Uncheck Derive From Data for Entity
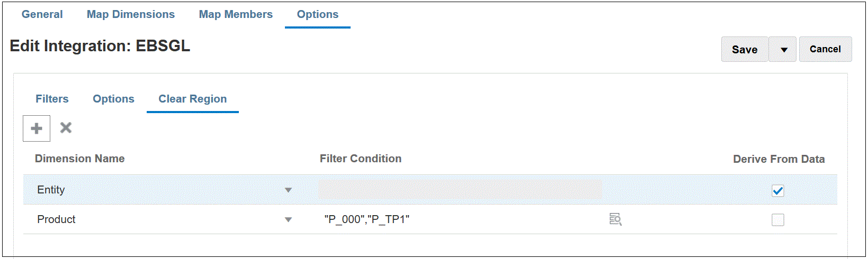The height and width of the screenshot is (259, 868). click(777, 191)
